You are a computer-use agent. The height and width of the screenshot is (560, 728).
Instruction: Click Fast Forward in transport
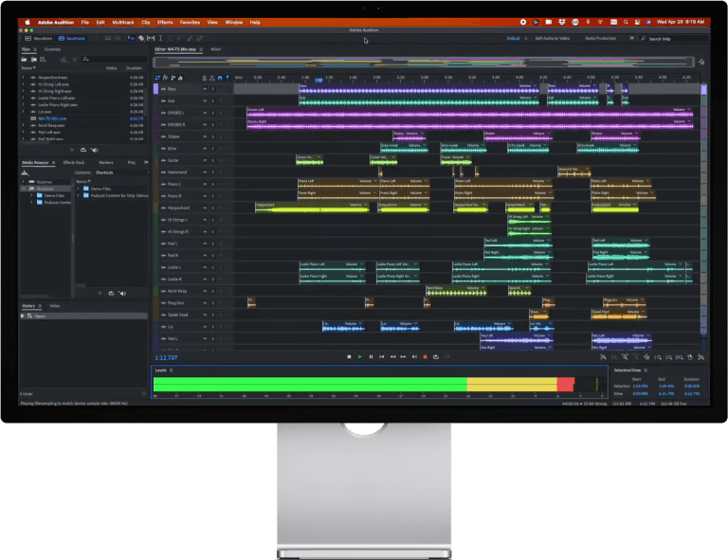point(403,357)
